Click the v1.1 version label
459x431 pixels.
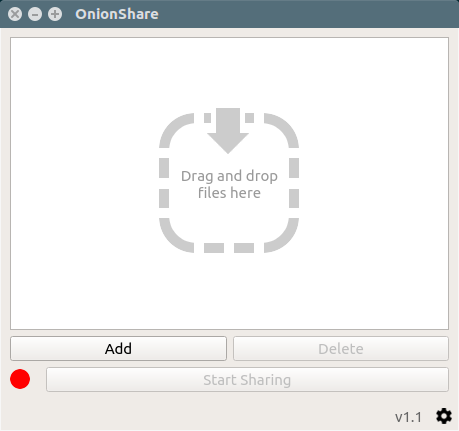click(408, 417)
